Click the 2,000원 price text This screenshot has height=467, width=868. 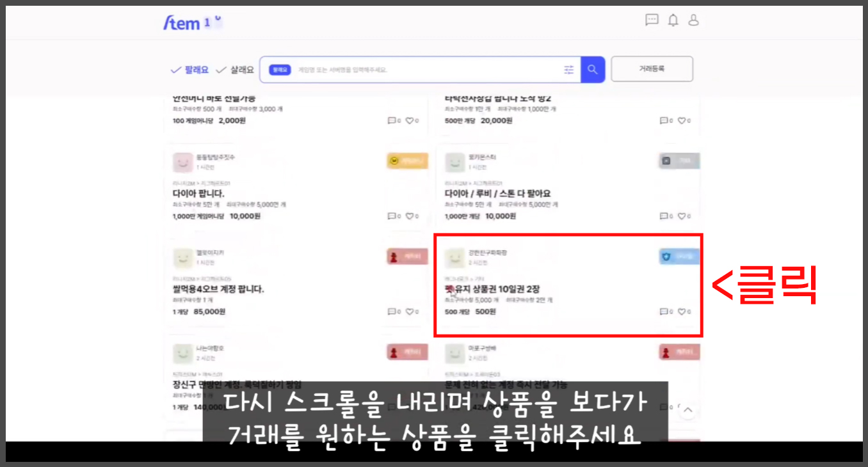(232, 120)
